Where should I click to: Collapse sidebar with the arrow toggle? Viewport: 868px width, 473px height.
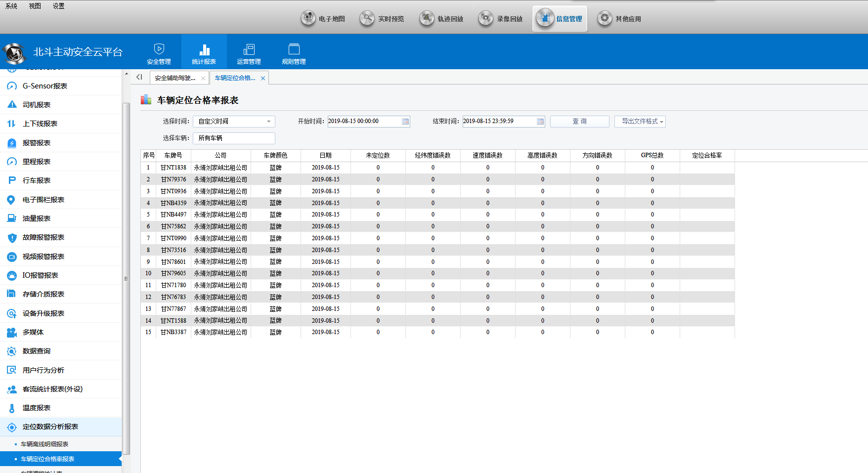(139, 77)
